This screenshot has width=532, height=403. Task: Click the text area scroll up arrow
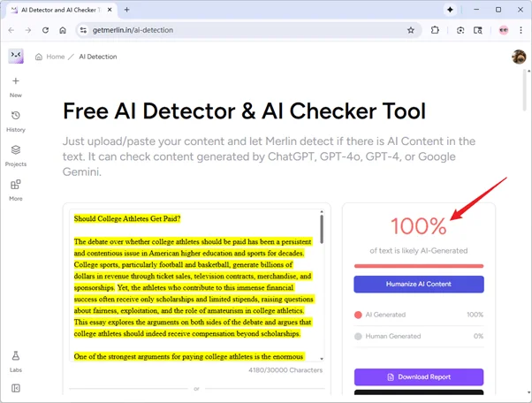(322, 212)
